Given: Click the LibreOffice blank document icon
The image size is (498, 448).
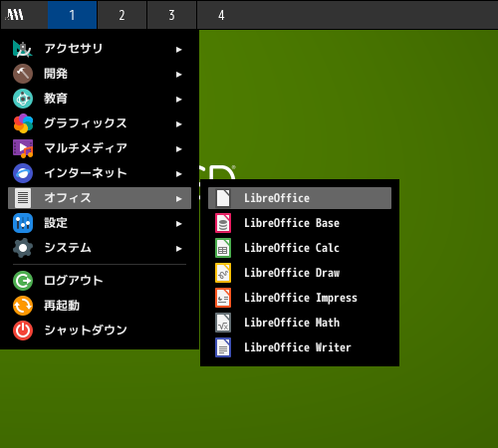Looking at the screenshot, I should click(x=223, y=198).
